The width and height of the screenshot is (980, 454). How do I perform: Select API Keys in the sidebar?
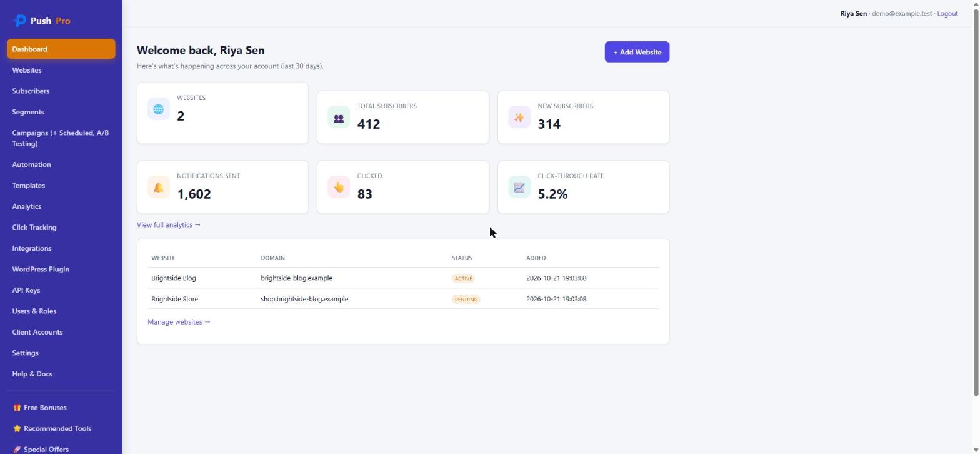pyautogui.click(x=61, y=290)
